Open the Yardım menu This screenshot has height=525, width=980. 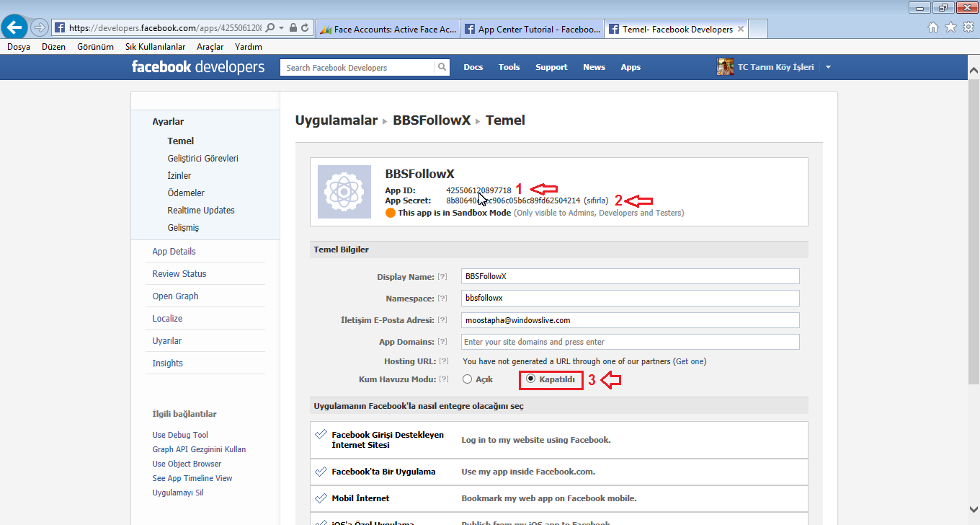coord(248,47)
